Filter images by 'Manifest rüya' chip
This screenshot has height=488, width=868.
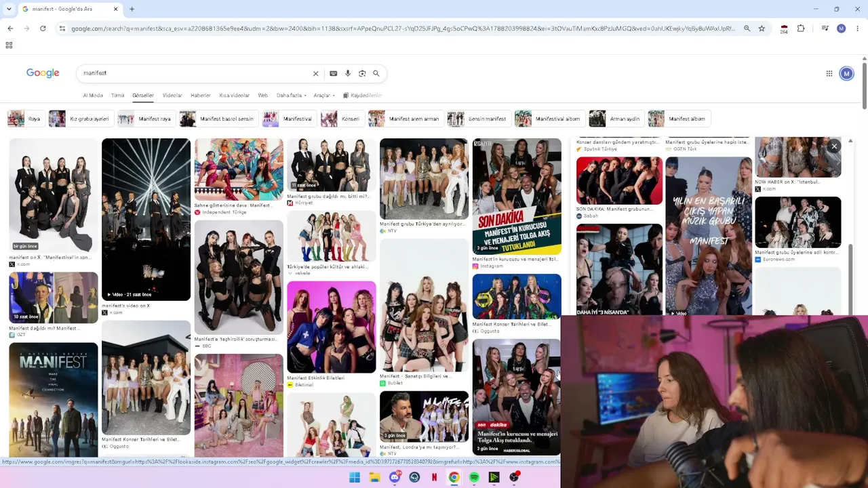[146, 119]
